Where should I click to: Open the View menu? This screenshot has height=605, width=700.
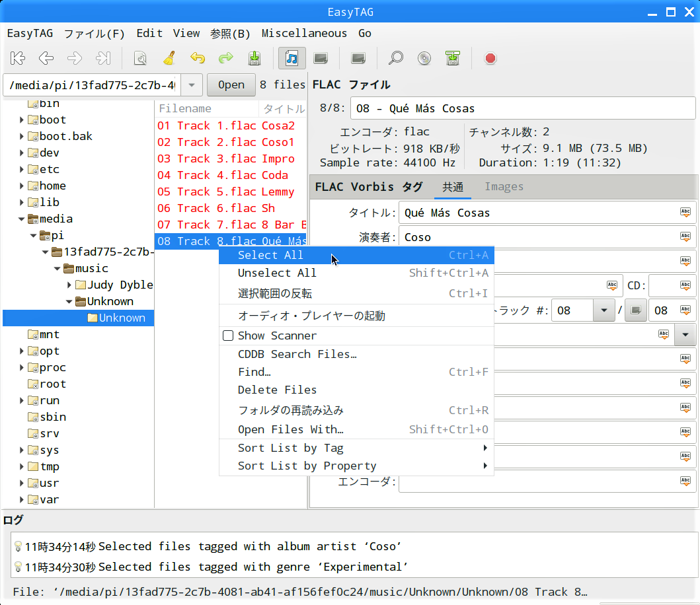pyautogui.click(x=186, y=34)
